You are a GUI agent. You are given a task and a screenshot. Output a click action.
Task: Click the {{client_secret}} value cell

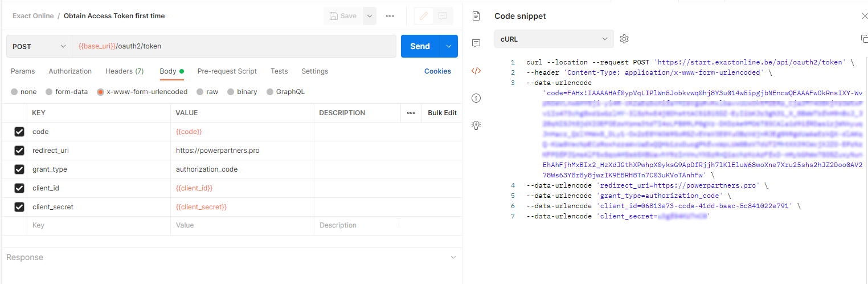pos(242,207)
